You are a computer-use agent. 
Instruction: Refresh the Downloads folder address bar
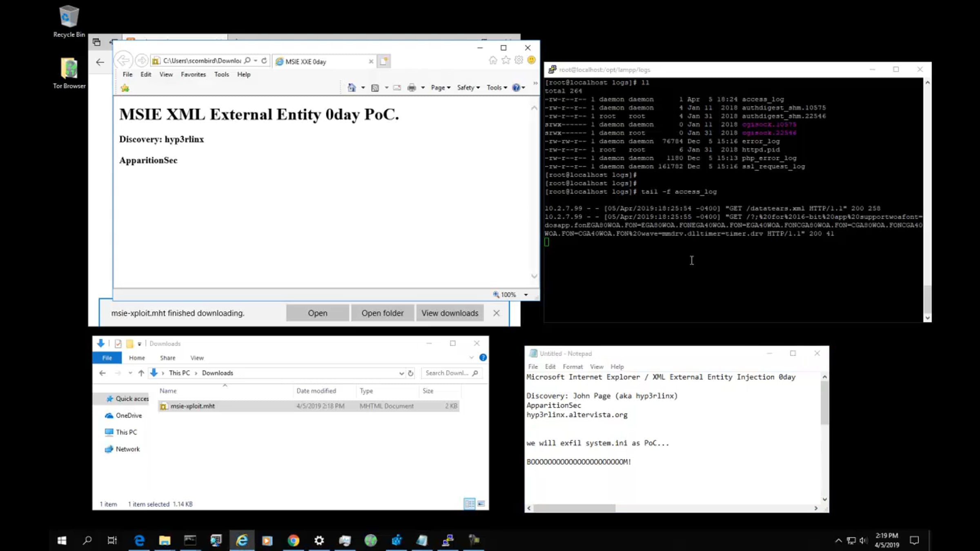(411, 373)
